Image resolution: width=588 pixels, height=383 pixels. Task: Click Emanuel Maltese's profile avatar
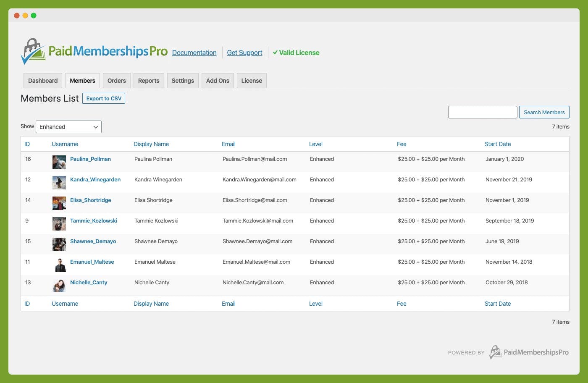tap(59, 265)
